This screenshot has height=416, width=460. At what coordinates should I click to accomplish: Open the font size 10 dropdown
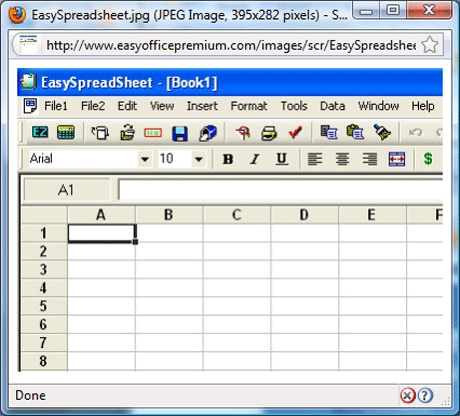199,159
